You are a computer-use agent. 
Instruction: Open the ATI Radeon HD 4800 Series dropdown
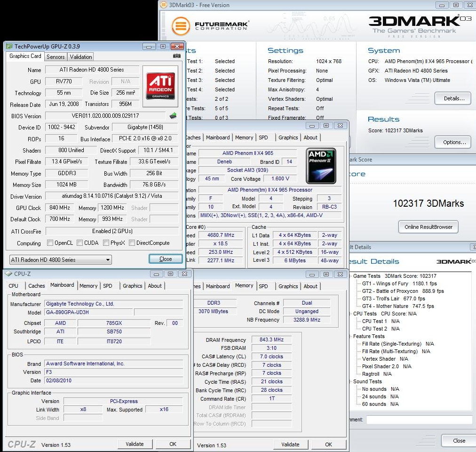[x=60, y=259]
